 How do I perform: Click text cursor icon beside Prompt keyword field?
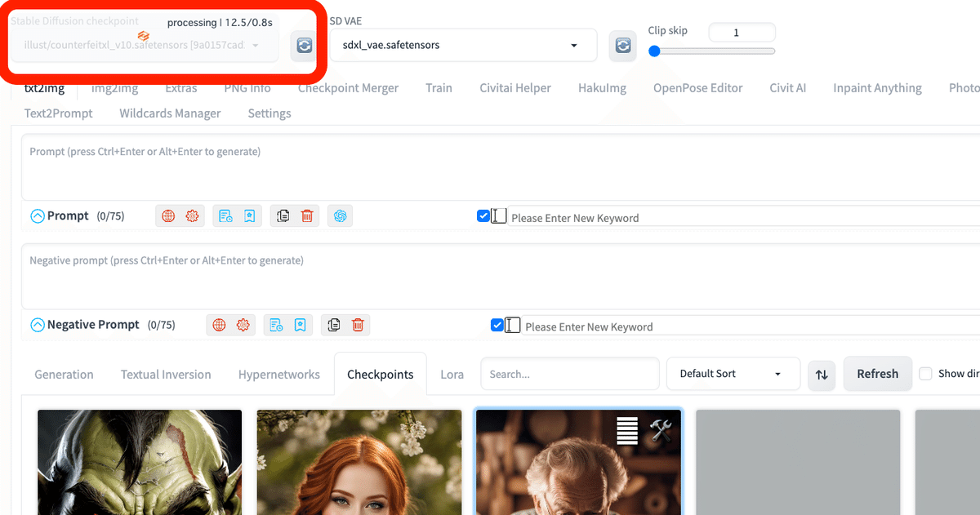(499, 216)
